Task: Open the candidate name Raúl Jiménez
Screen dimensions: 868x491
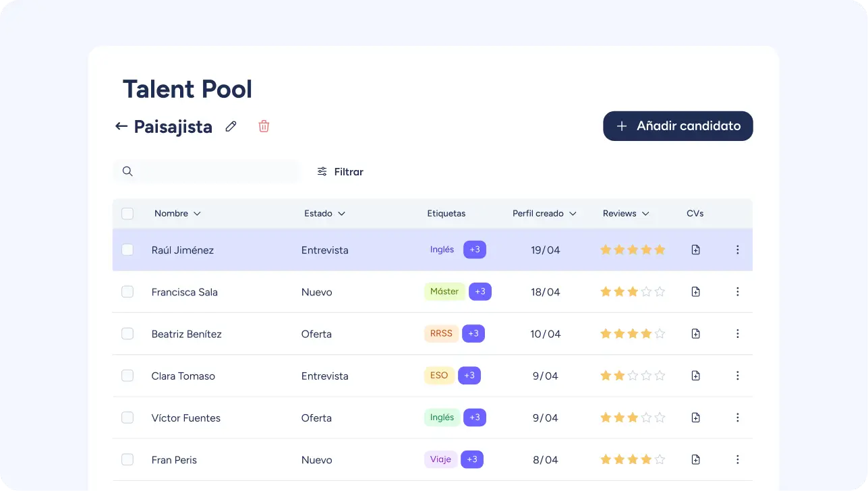Action: (182, 250)
